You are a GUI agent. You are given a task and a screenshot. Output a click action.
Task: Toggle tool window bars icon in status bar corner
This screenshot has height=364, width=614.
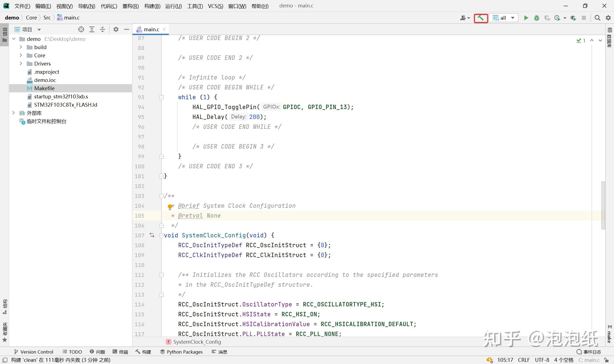pyautogui.click(x=5, y=360)
